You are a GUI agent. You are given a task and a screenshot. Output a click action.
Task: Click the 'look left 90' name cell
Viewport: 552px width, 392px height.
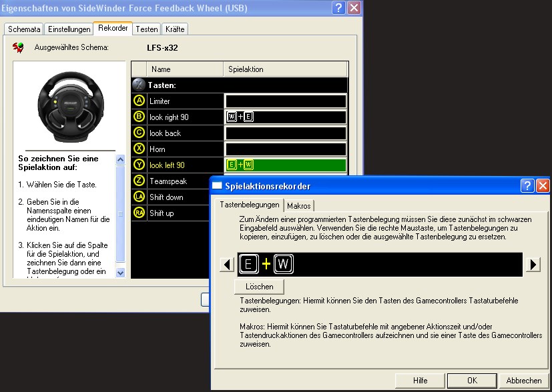click(x=186, y=165)
